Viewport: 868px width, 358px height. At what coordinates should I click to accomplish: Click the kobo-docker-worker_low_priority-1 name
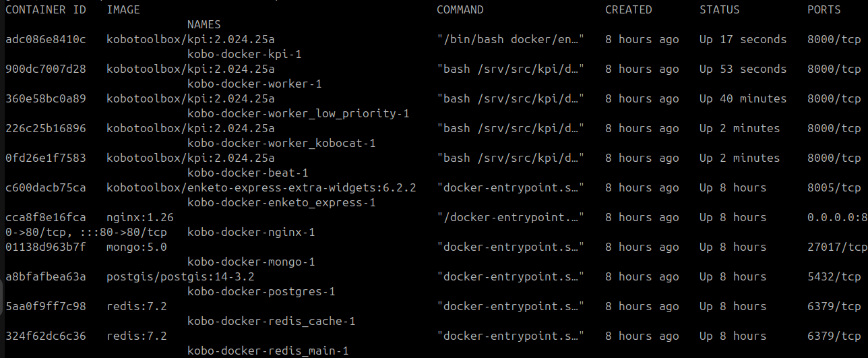(x=298, y=113)
